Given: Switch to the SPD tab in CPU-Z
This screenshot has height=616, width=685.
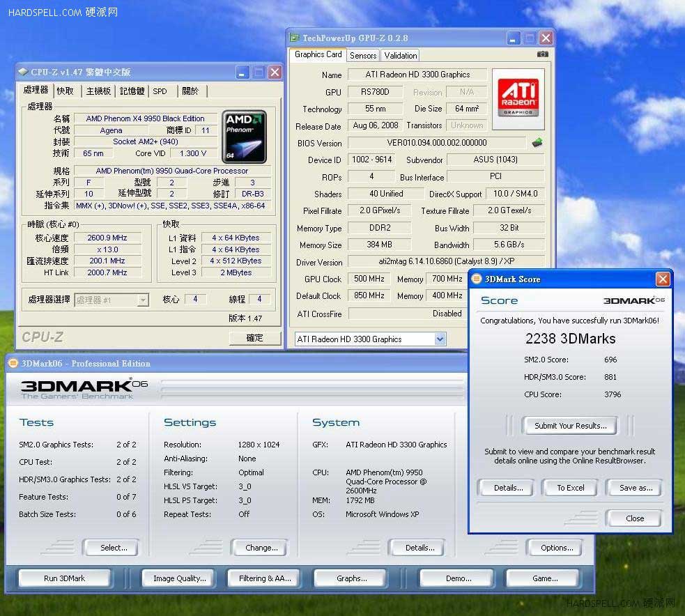Looking at the screenshot, I should click(160, 91).
